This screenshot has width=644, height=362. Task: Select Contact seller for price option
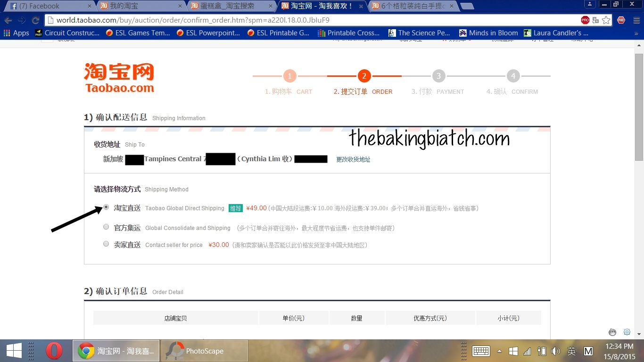(106, 244)
